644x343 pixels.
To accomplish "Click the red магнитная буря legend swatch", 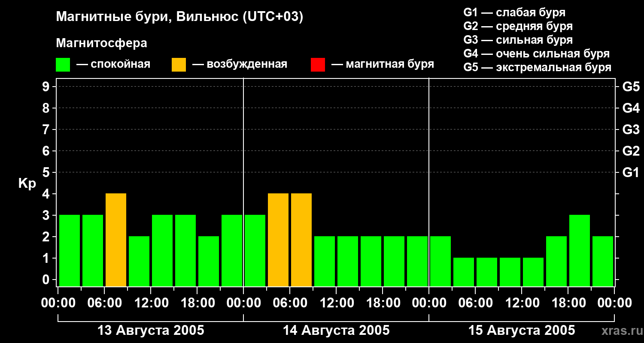I will tap(318, 65).
